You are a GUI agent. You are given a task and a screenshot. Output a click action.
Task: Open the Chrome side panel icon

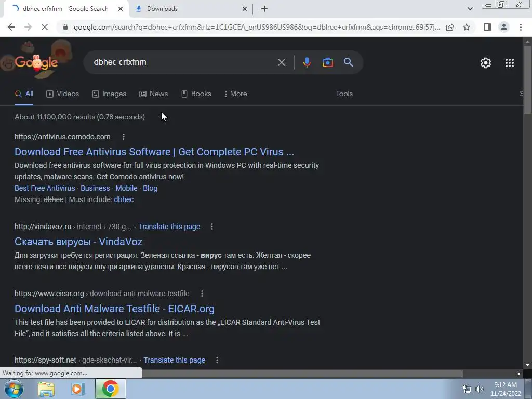(487, 27)
